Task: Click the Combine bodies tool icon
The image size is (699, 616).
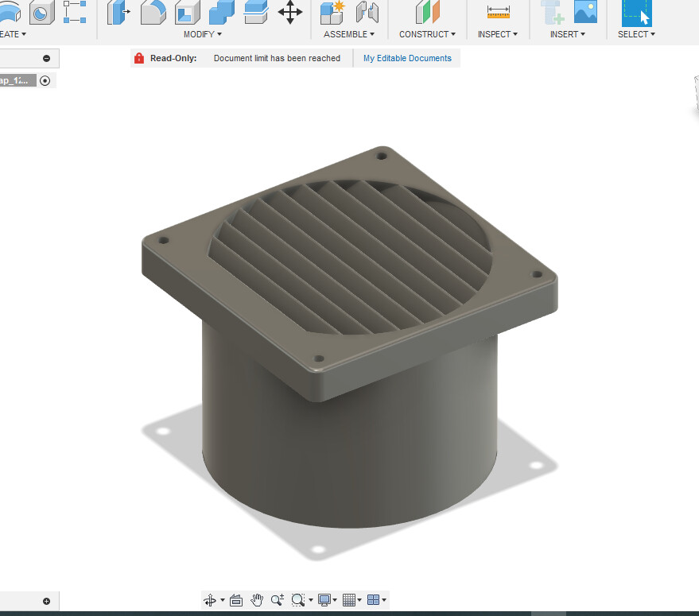Action: pyautogui.click(x=222, y=12)
